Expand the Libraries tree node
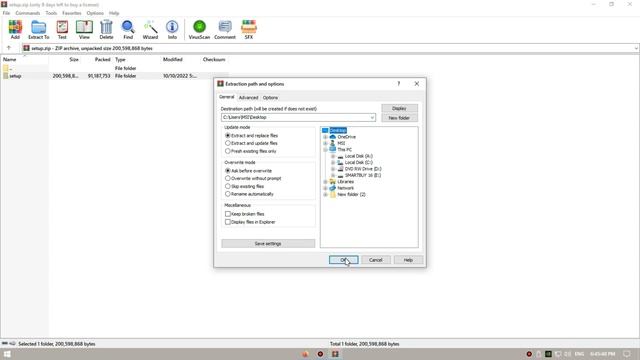 tap(325, 182)
